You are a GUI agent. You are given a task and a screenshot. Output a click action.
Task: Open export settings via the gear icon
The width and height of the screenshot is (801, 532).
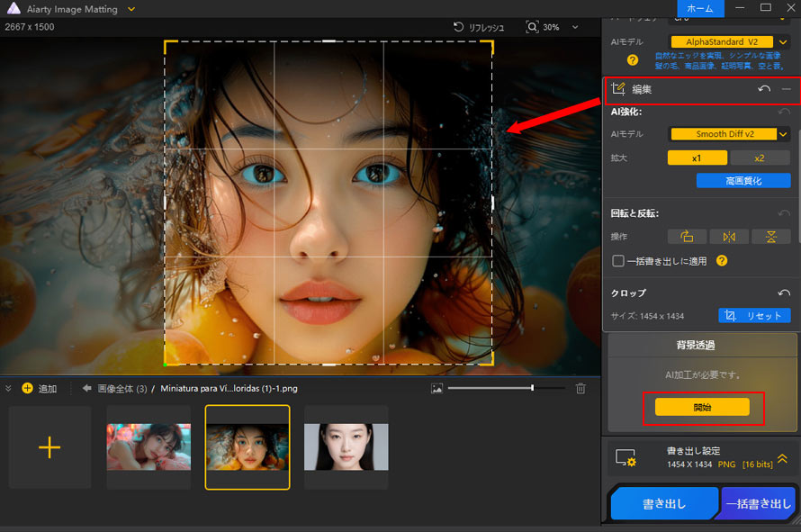(x=626, y=458)
